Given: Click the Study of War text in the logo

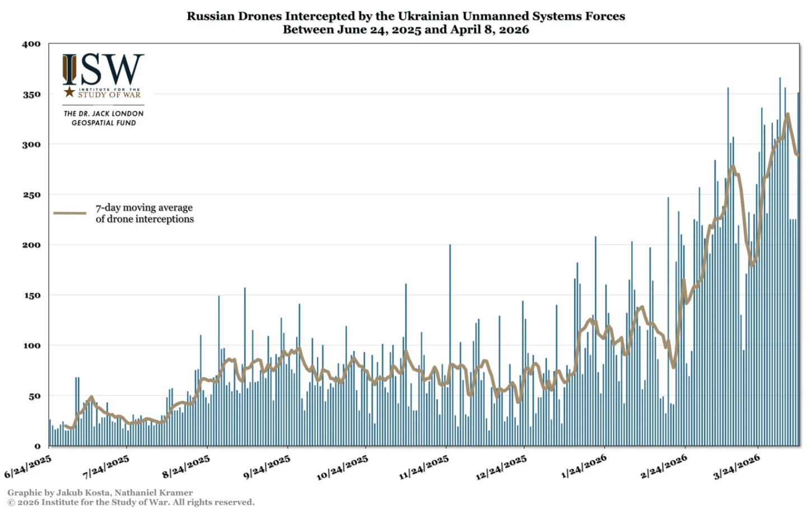Looking at the screenshot, I should pyautogui.click(x=109, y=95).
